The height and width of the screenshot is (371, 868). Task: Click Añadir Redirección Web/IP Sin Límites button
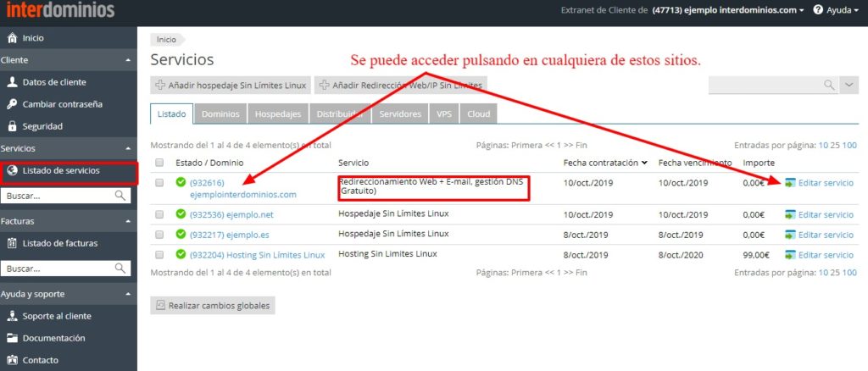tap(401, 86)
